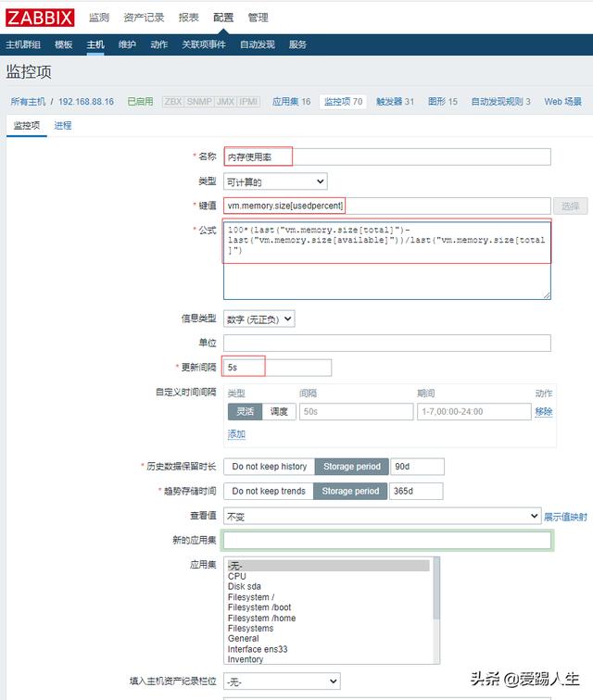Select history Storage period option

click(352, 467)
